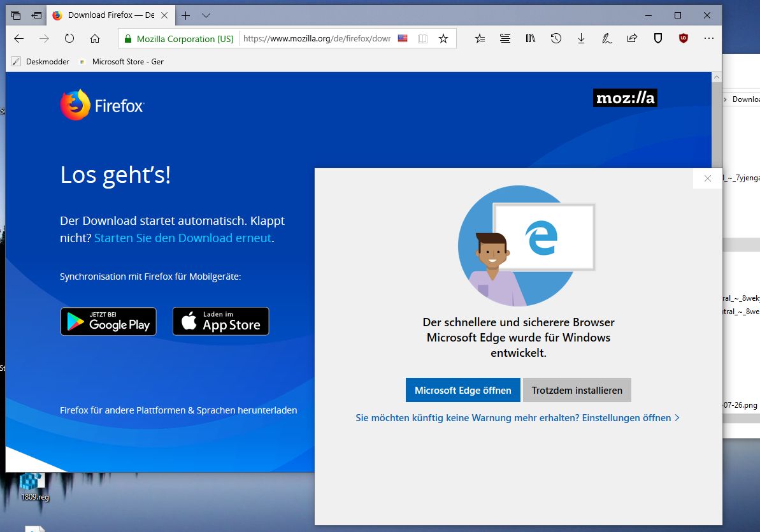Click Microsoft Edge öffnen button
This screenshot has width=760, height=532.
[463, 391]
